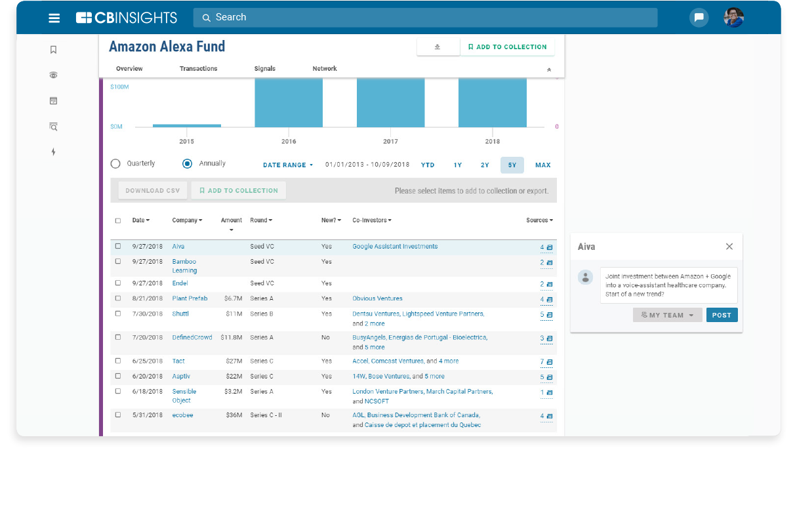The height and width of the screenshot is (532, 795).
Task: Open the Google Assistant Investments link
Action: point(395,247)
